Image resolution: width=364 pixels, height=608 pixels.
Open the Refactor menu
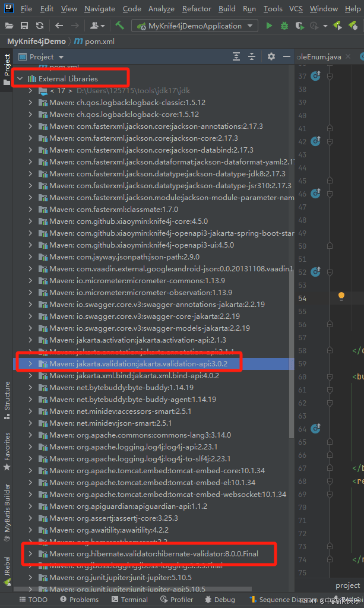point(197,8)
